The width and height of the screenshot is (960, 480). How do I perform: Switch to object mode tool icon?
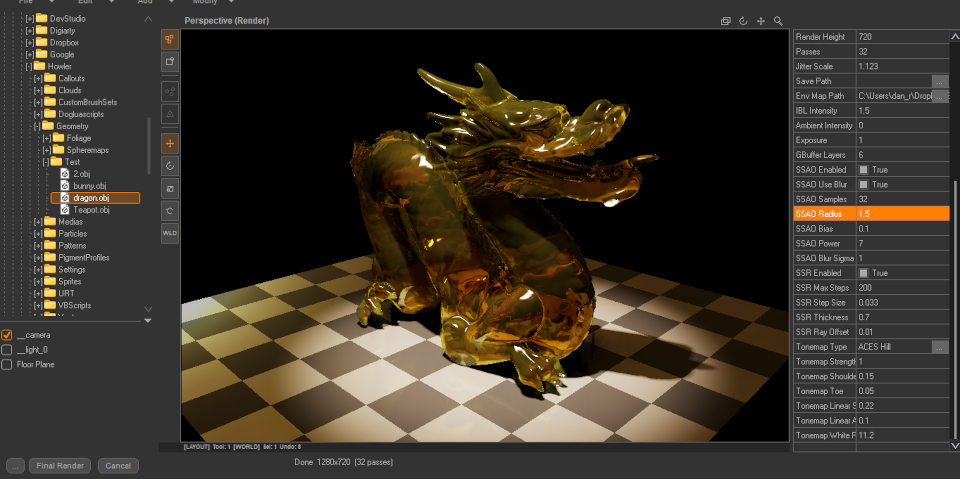coord(170,61)
